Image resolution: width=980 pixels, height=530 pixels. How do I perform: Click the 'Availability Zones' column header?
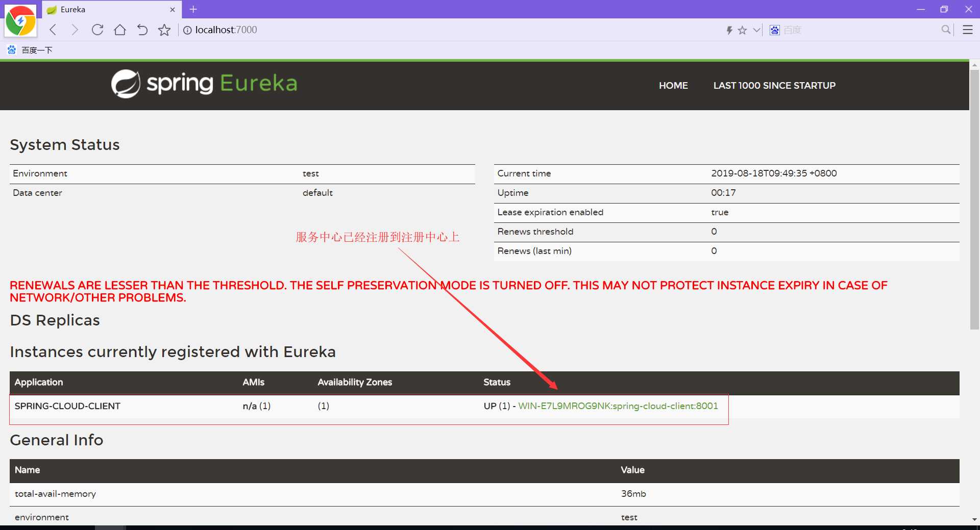click(355, 382)
